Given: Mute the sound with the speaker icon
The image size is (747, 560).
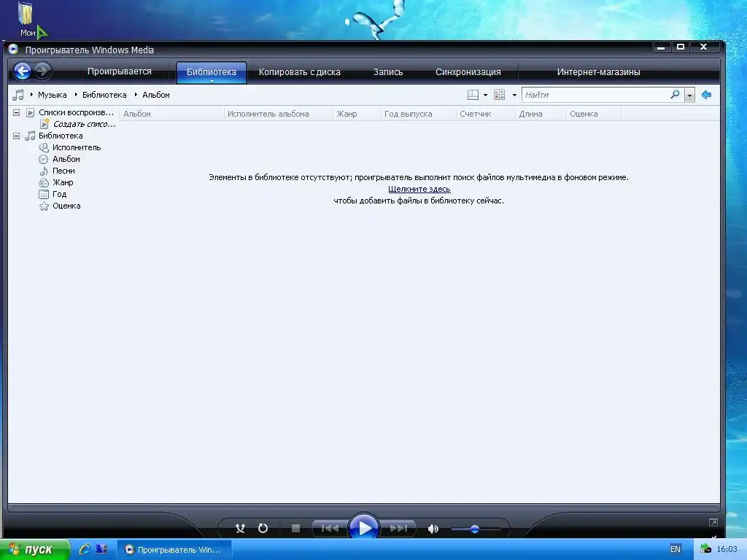Looking at the screenshot, I should (433, 529).
